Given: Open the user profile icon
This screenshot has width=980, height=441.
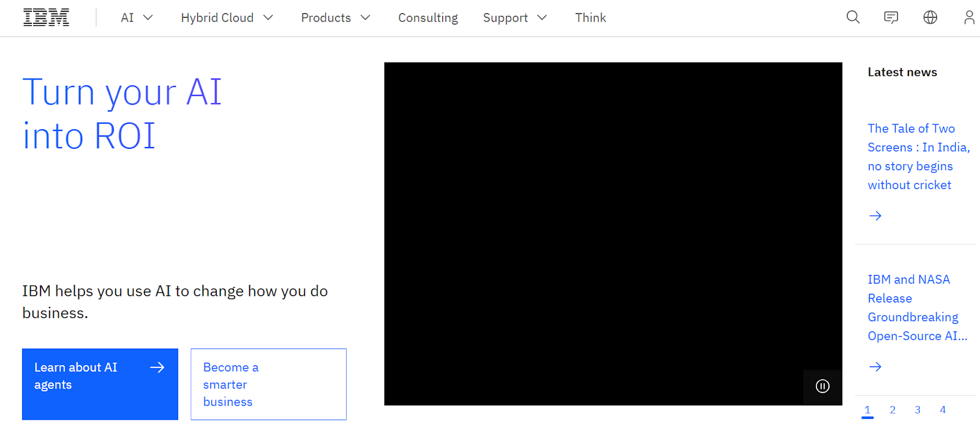Looking at the screenshot, I should point(968,18).
